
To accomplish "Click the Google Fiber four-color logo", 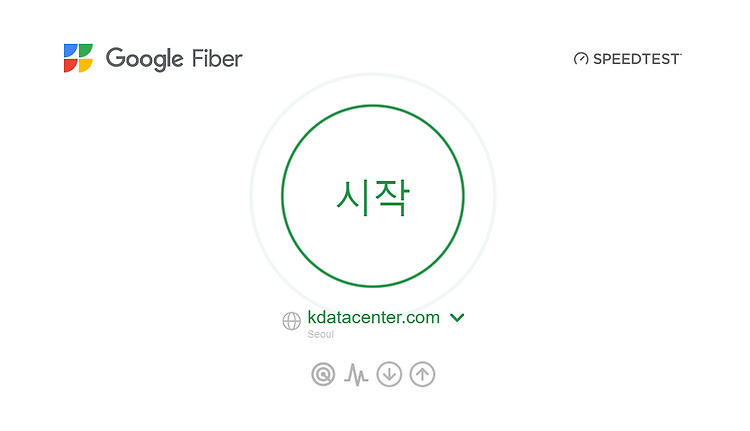I will click(78, 58).
